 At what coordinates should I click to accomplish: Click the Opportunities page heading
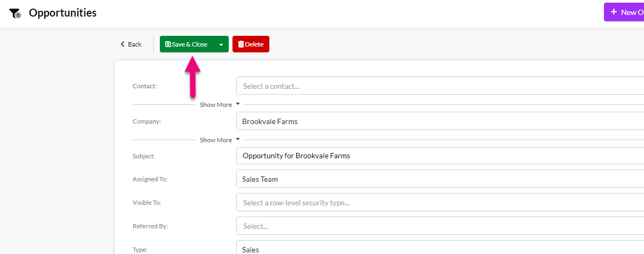(x=63, y=13)
